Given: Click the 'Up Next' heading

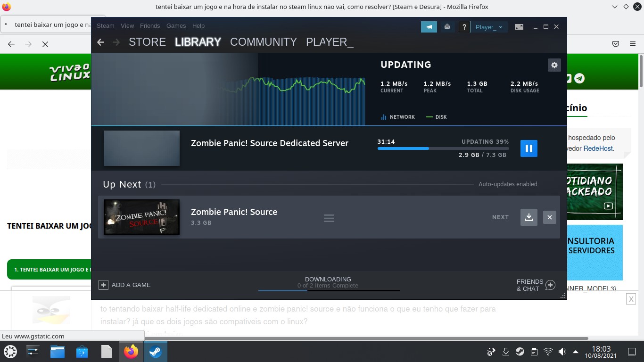Looking at the screenshot, I should pyautogui.click(x=122, y=184).
